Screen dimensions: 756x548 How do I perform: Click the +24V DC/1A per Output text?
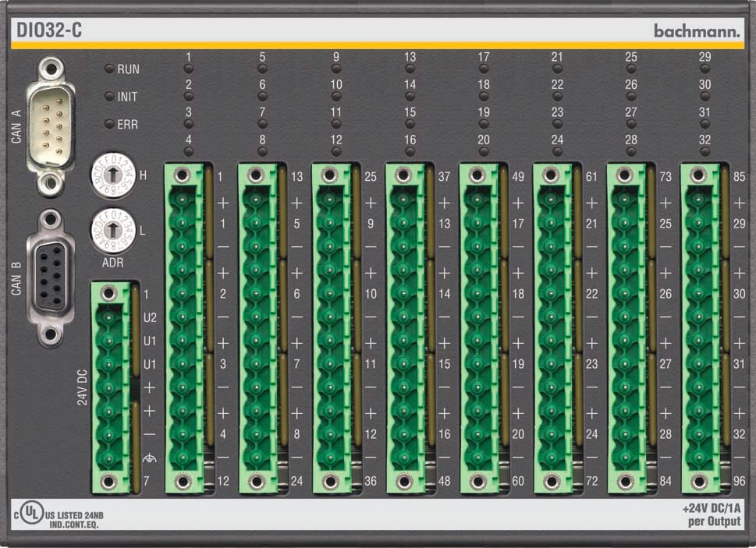tap(712, 514)
